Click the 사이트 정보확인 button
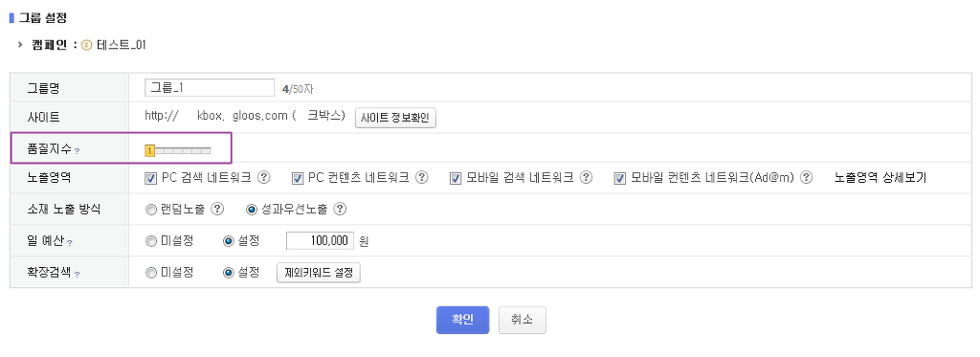This screenshot has height=357, width=980. pos(395,118)
